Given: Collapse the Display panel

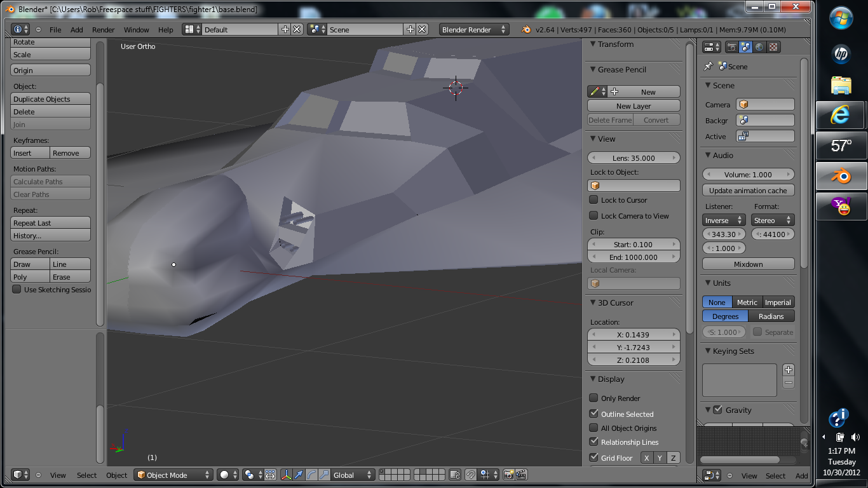Looking at the screenshot, I should click(x=593, y=379).
